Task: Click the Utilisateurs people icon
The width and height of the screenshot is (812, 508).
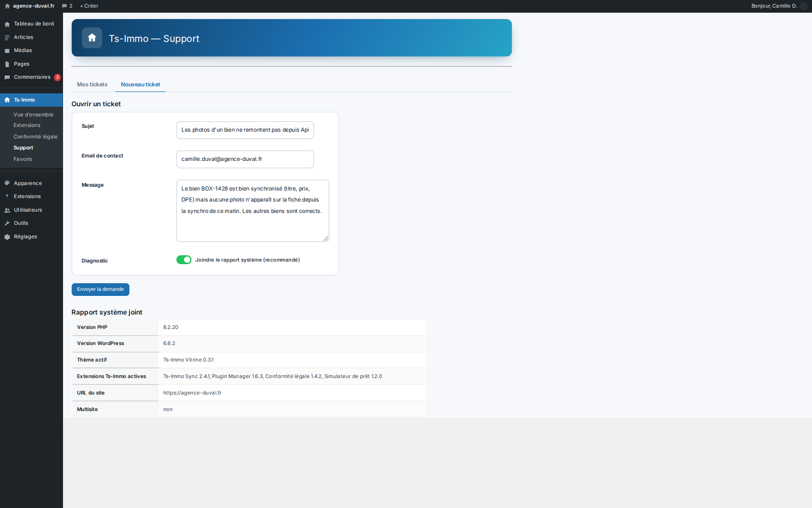Action: [7, 210]
